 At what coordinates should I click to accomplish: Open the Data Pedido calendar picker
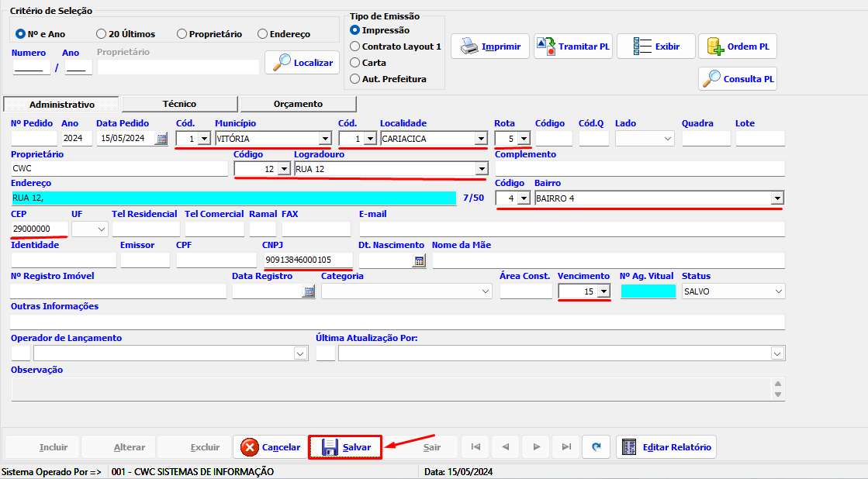[161, 139]
